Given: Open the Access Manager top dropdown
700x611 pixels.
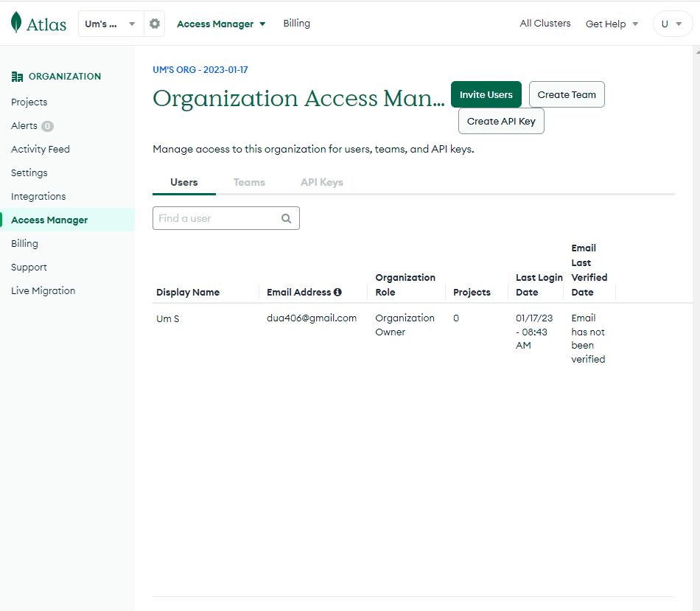Looking at the screenshot, I should pyautogui.click(x=221, y=24).
